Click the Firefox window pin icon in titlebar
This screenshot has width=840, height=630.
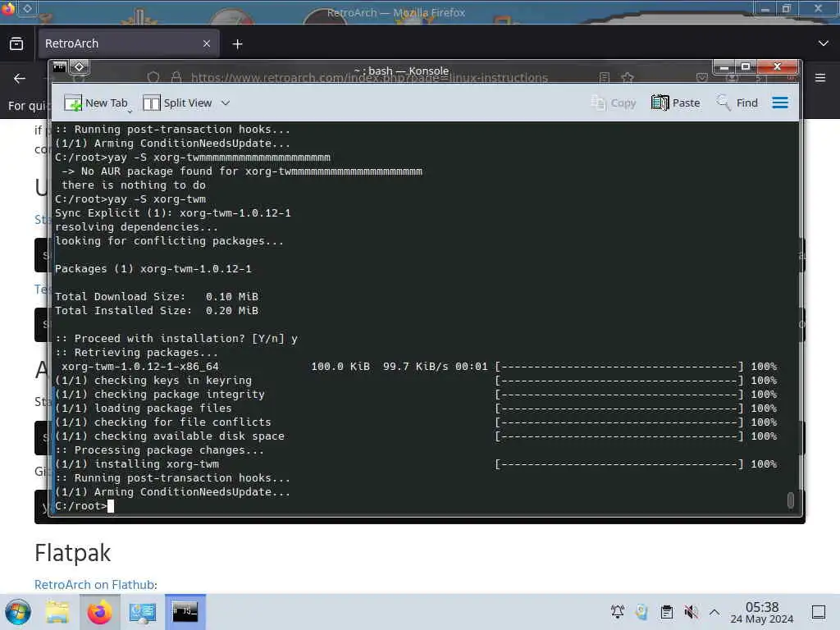click(27, 8)
